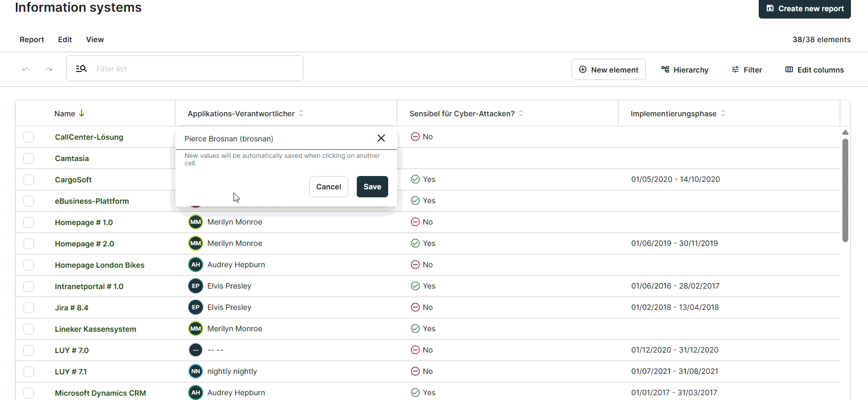Click the blank avatar in LUY # 7.0 row

click(x=196, y=350)
